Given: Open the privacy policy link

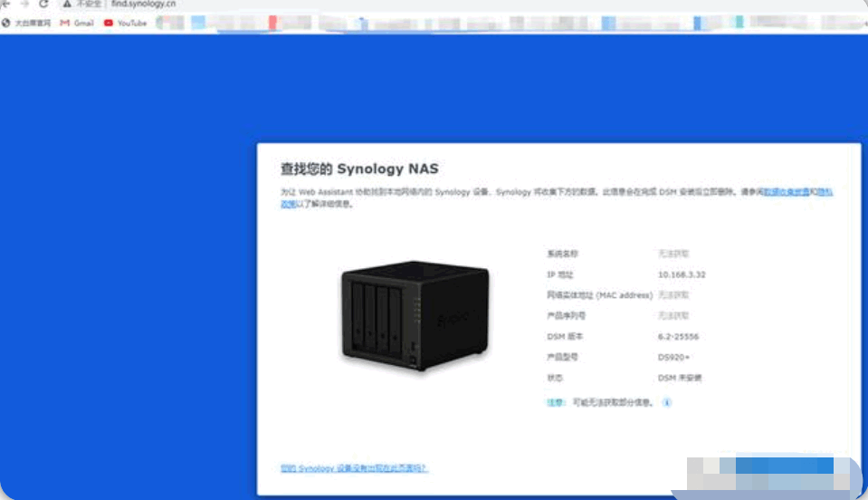Looking at the screenshot, I should click(x=557, y=197).
